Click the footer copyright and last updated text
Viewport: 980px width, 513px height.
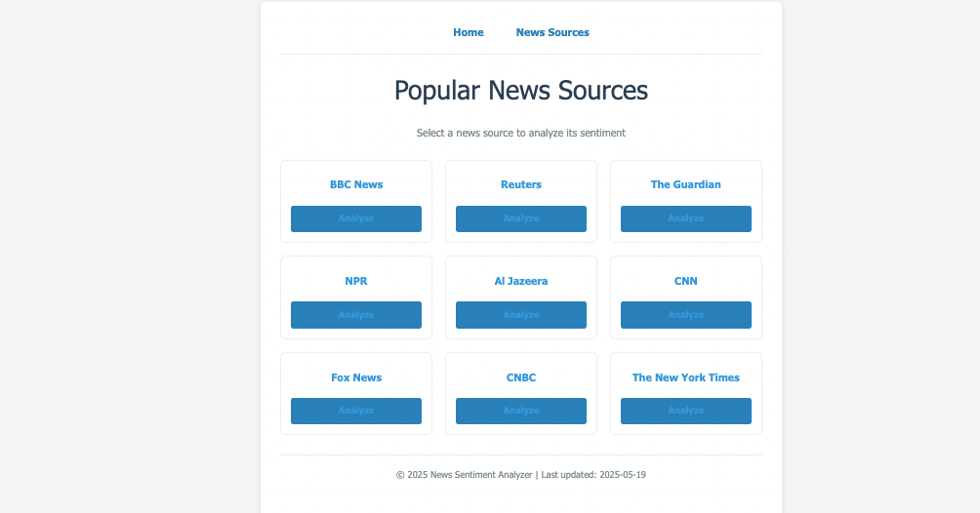tap(520, 475)
